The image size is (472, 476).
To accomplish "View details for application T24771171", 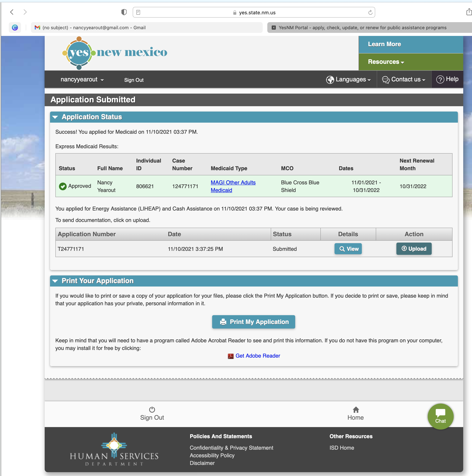I will point(348,249).
